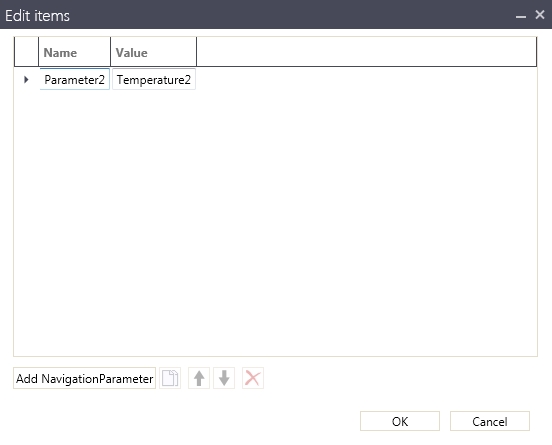
Task: Click Add NavigationParameter button
Action: (x=84, y=378)
